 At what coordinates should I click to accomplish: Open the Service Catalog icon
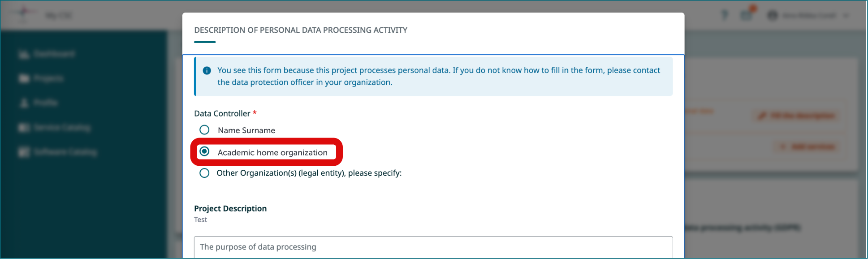[24, 127]
